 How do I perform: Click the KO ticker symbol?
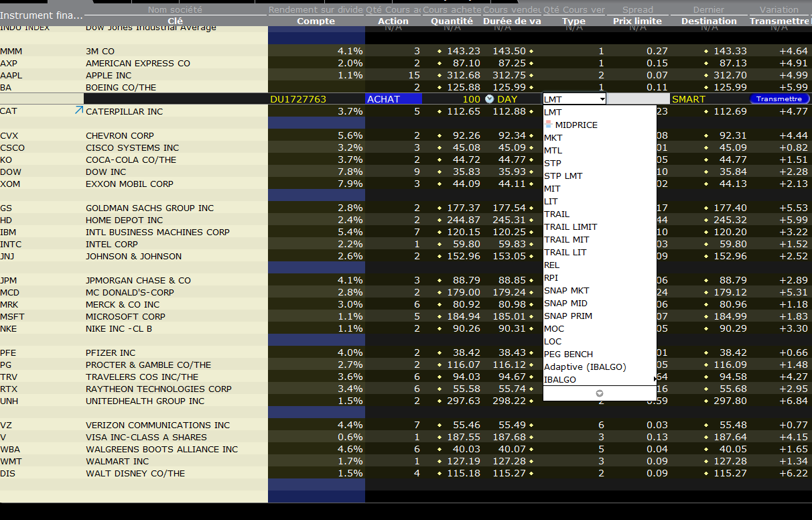[x=6, y=159]
